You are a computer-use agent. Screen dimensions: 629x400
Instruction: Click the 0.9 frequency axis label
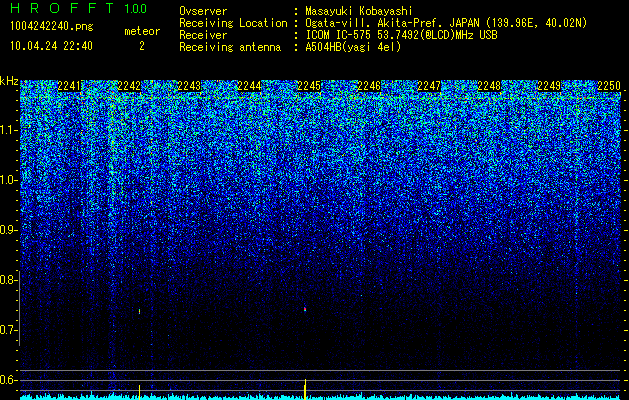pyautogui.click(x=8, y=230)
